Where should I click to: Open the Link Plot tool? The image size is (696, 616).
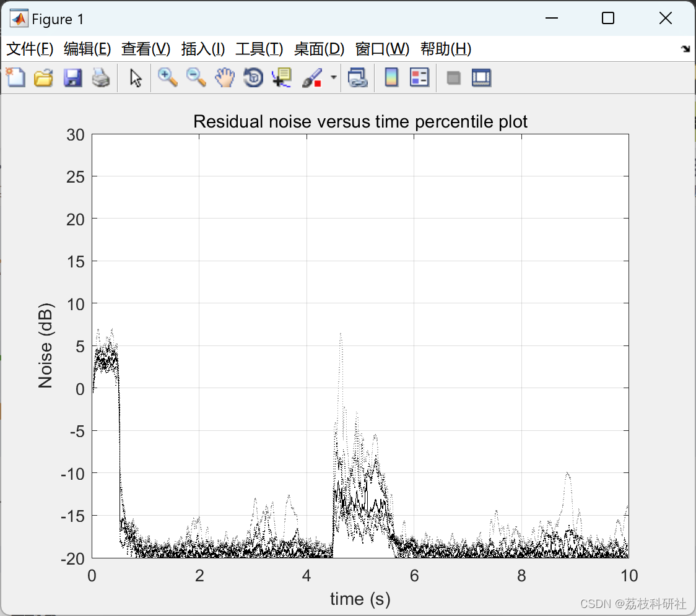pos(358,77)
